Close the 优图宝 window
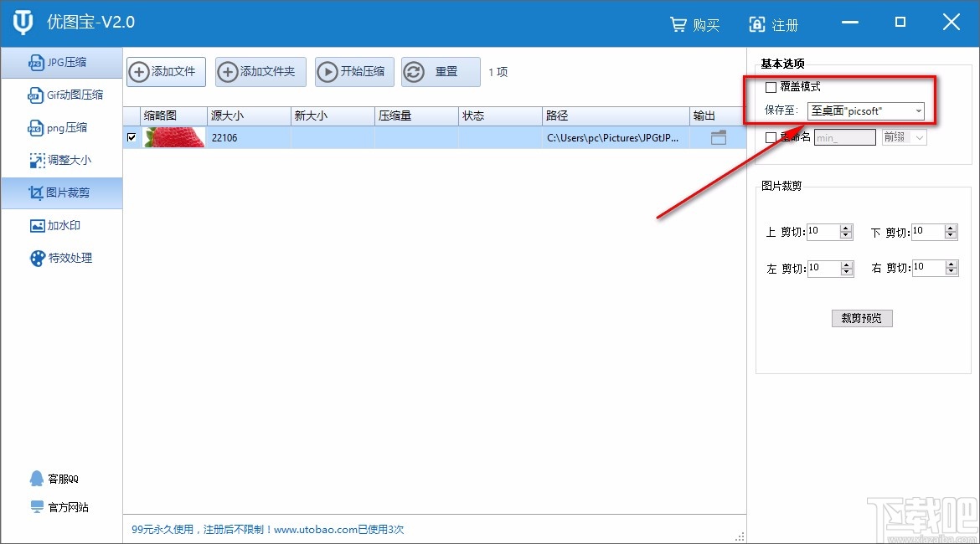 (x=952, y=23)
